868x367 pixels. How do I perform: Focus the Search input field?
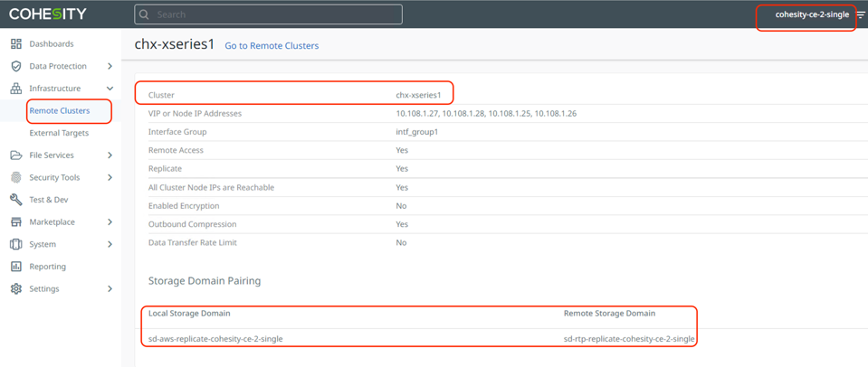pos(269,14)
